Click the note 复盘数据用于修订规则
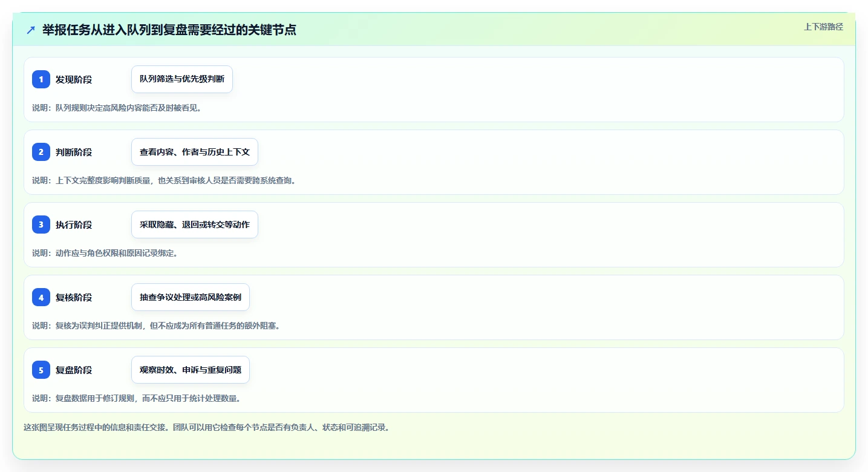The height and width of the screenshot is (472, 868). (137, 398)
